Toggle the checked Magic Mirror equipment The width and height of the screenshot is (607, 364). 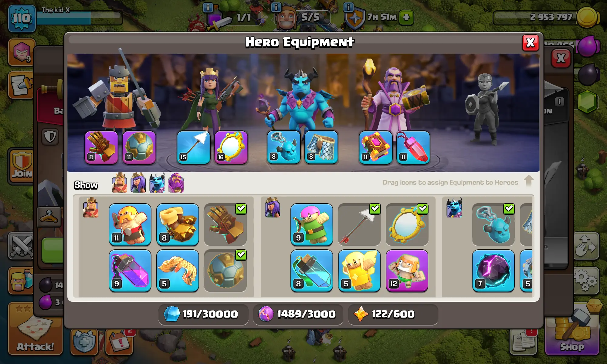[x=407, y=224]
